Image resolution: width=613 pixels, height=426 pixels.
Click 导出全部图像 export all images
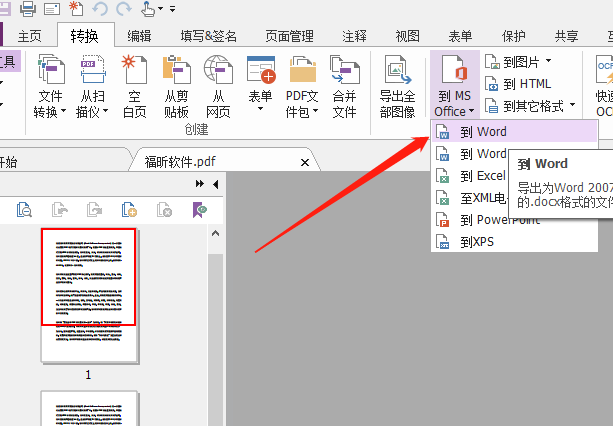398,86
